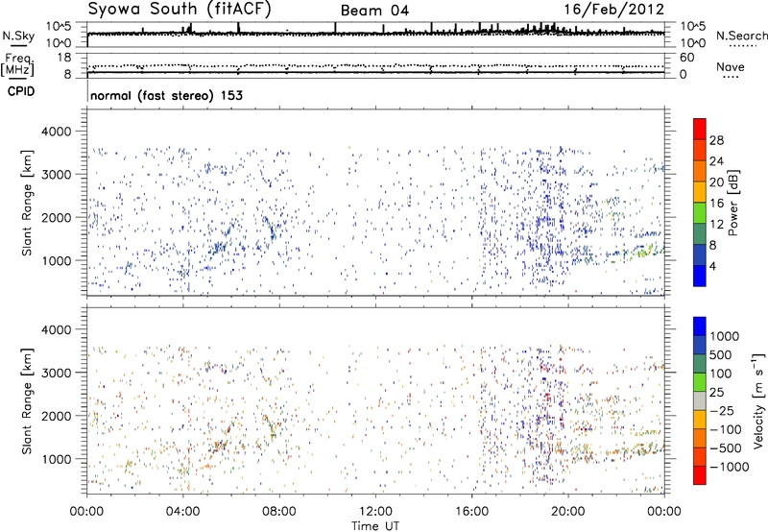This screenshot has width=768, height=532.
Task: Click the '28' tick of the power colorbar
Action: tap(716, 140)
